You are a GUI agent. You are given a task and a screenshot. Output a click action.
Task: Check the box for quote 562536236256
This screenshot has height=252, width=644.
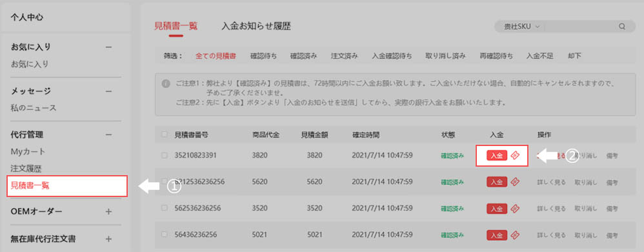point(165,208)
